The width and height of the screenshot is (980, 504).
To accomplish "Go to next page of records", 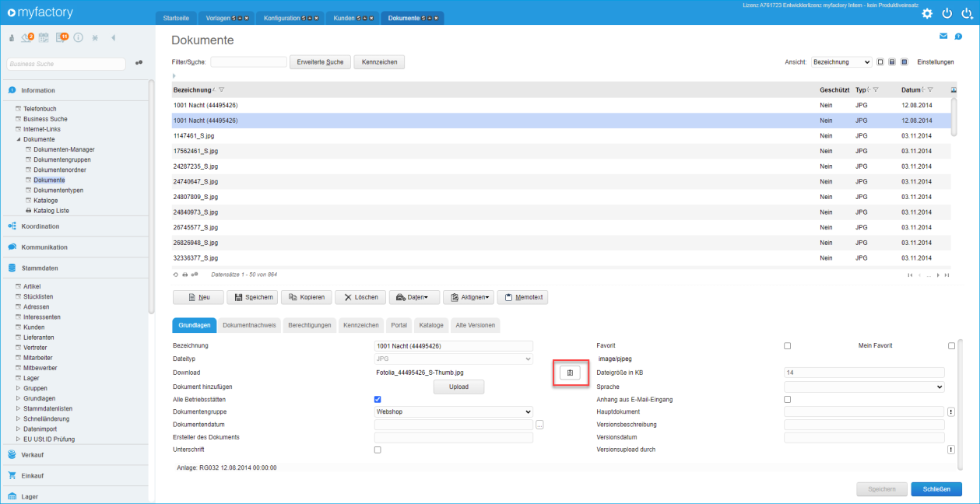I will click(x=939, y=275).
